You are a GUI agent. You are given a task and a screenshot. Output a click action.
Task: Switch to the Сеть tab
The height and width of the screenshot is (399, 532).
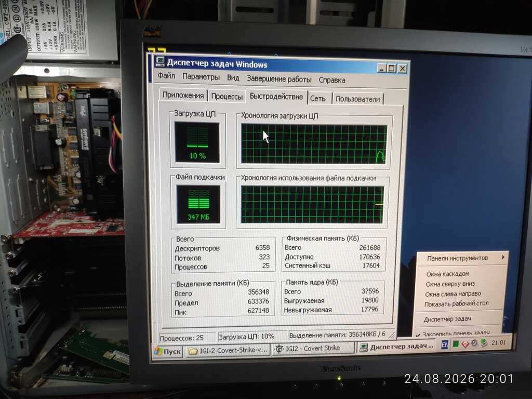tap(318, 99)
